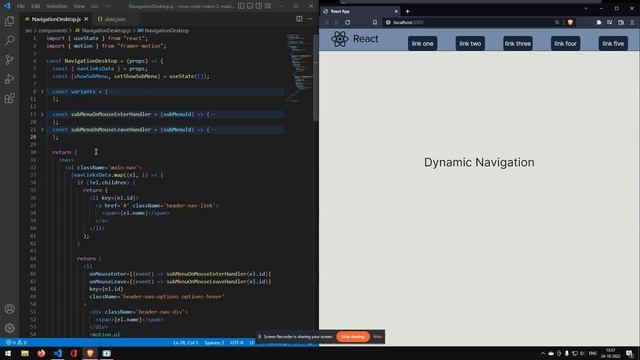Open Customize Layout icon in title bar
Screen dimensions: 640x360
[x=268, y=6]
